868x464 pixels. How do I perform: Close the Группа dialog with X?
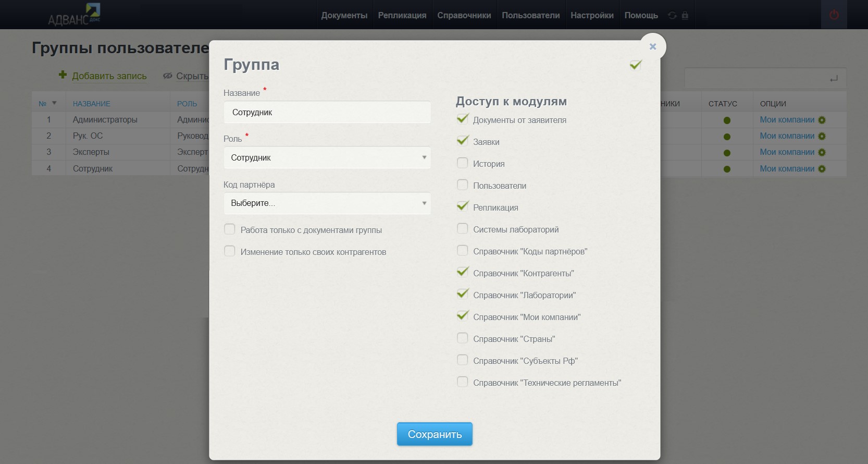tap(652, 46)
